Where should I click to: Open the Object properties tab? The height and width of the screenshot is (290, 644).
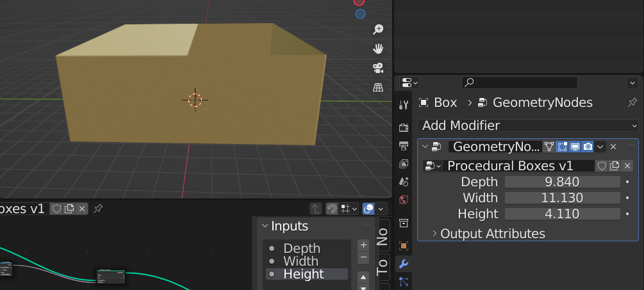[404, 246]
